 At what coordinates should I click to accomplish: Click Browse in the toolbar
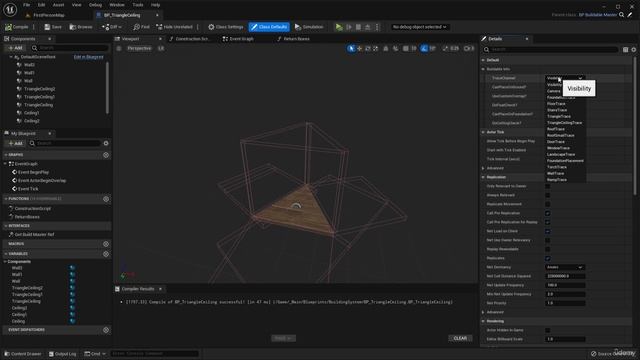click(81, 27)
